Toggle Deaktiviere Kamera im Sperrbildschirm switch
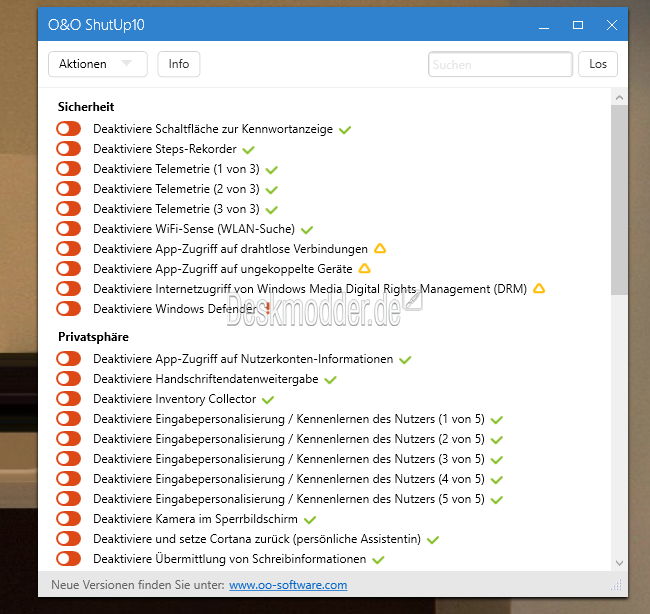 [69, 519]
